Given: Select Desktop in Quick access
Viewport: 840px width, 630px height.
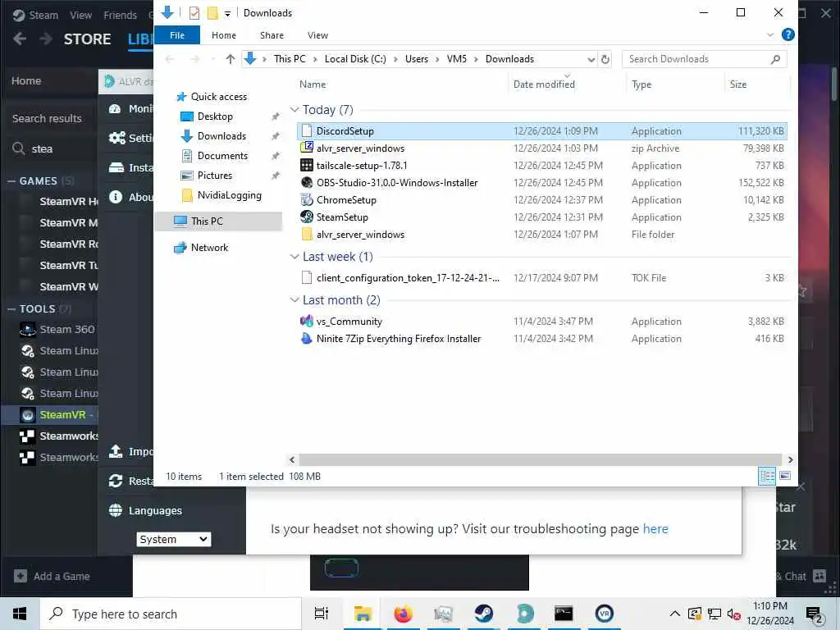Looking at the screenshot, I should (x=215, y=116).
